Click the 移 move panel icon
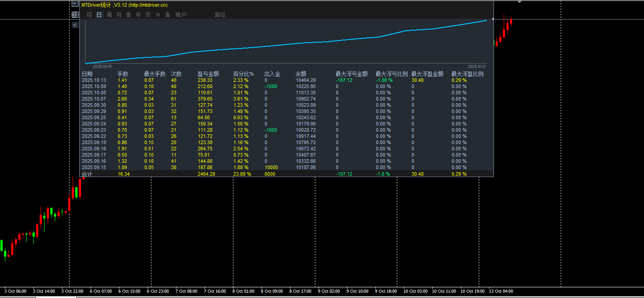 [x=75, y=15]
